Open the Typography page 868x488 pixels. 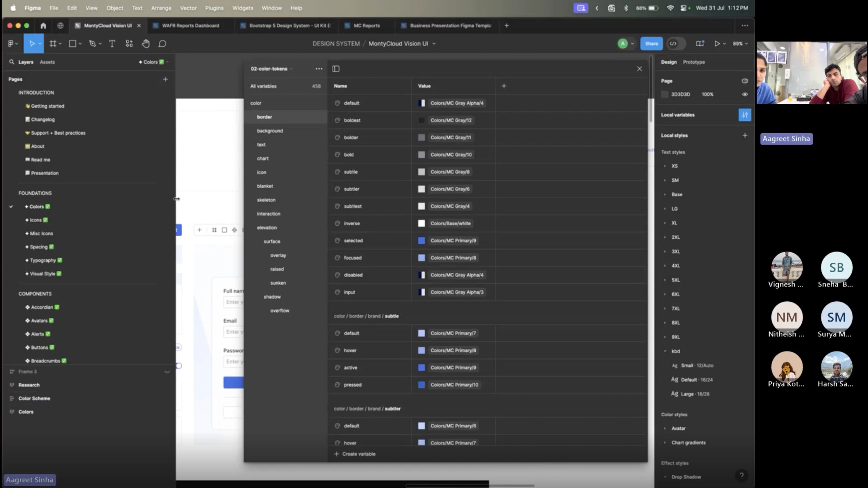point(43,260)
